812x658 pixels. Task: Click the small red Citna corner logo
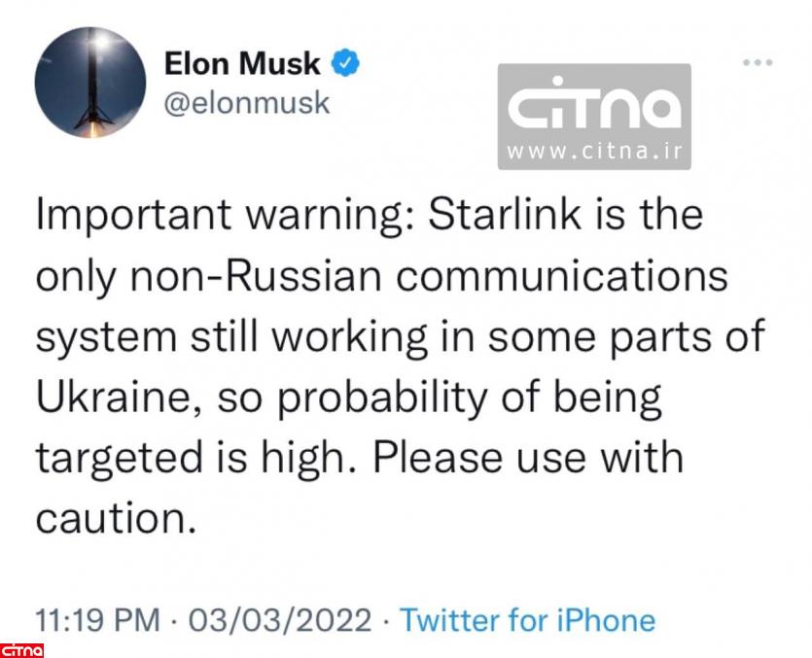[x=22, y=648]
